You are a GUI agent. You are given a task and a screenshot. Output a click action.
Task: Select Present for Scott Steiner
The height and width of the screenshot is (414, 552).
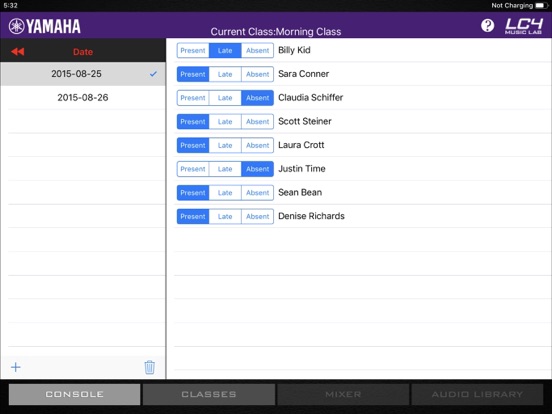(193, 121)
